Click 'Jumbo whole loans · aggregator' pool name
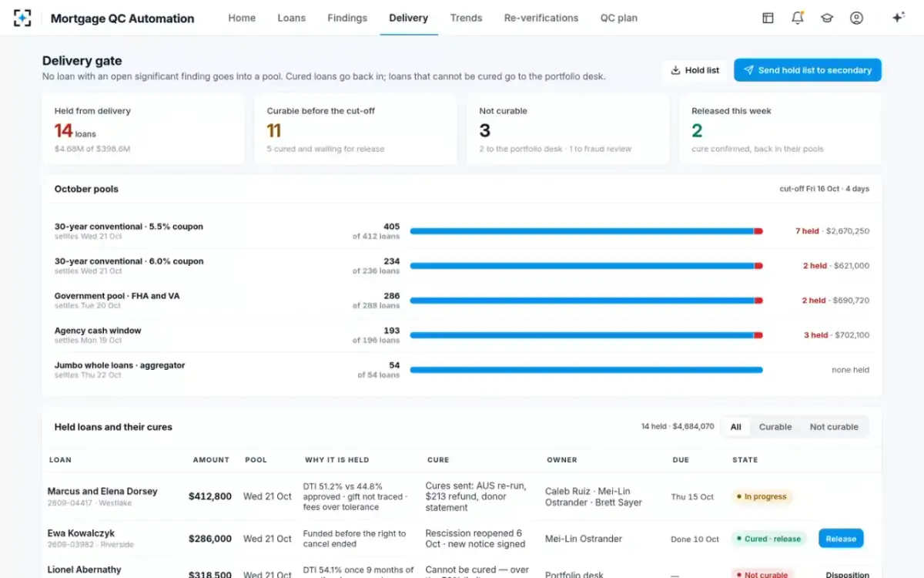The height and width of the screenshot is (578, 924). [119, 365]
